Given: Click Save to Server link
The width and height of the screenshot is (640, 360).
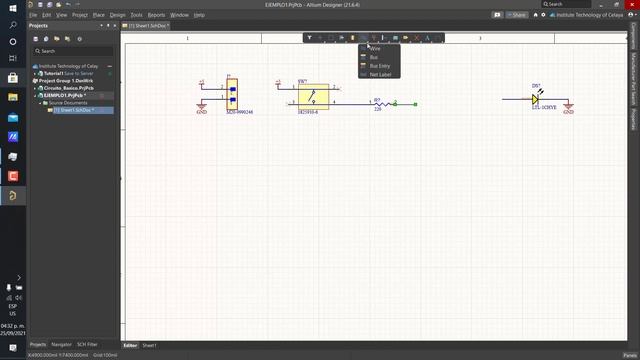Looking at the screenshot, I should [78, 73].
